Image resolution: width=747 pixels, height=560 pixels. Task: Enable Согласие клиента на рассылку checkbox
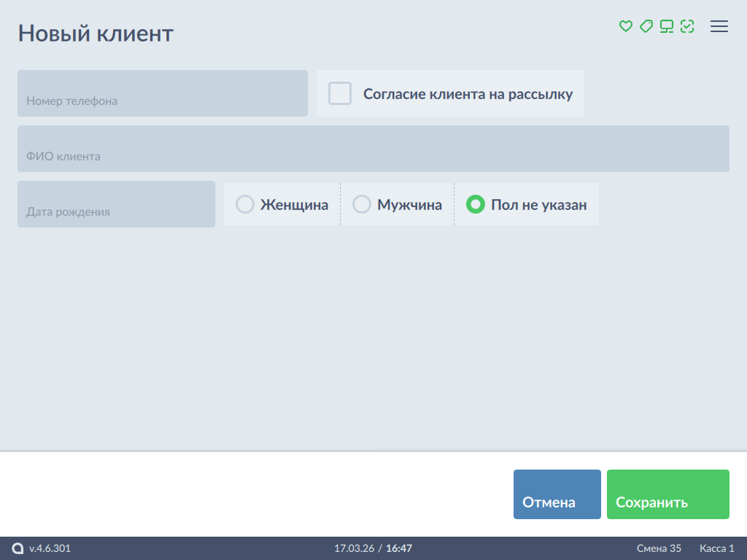point(340,93)
